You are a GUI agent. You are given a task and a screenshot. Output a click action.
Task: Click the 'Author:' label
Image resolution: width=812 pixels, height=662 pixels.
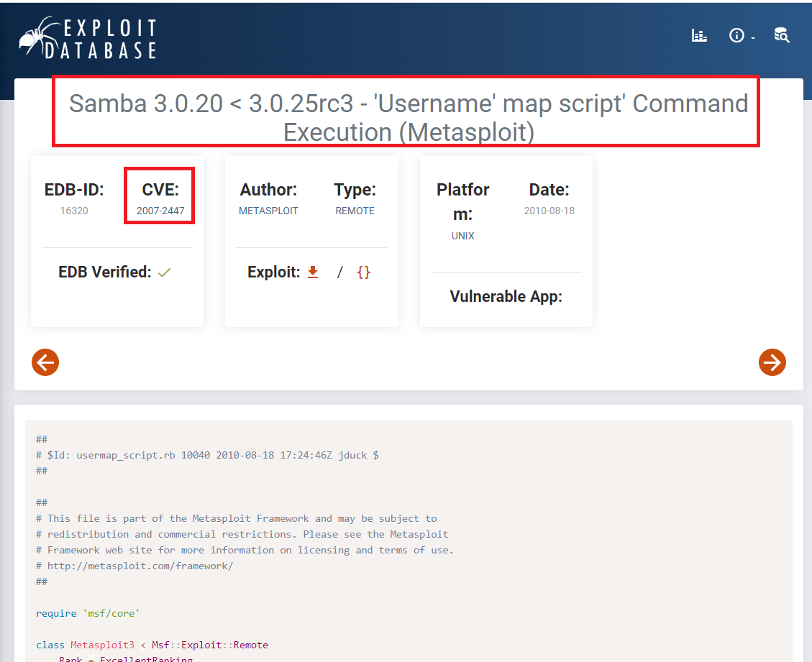coord(268,190)
